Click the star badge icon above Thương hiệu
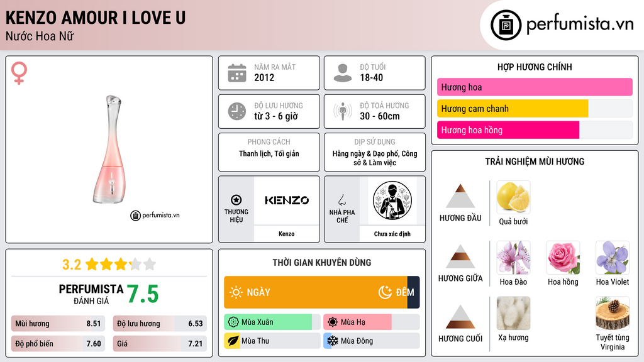Screen dimensions: 644x362 tap(236, 200)
